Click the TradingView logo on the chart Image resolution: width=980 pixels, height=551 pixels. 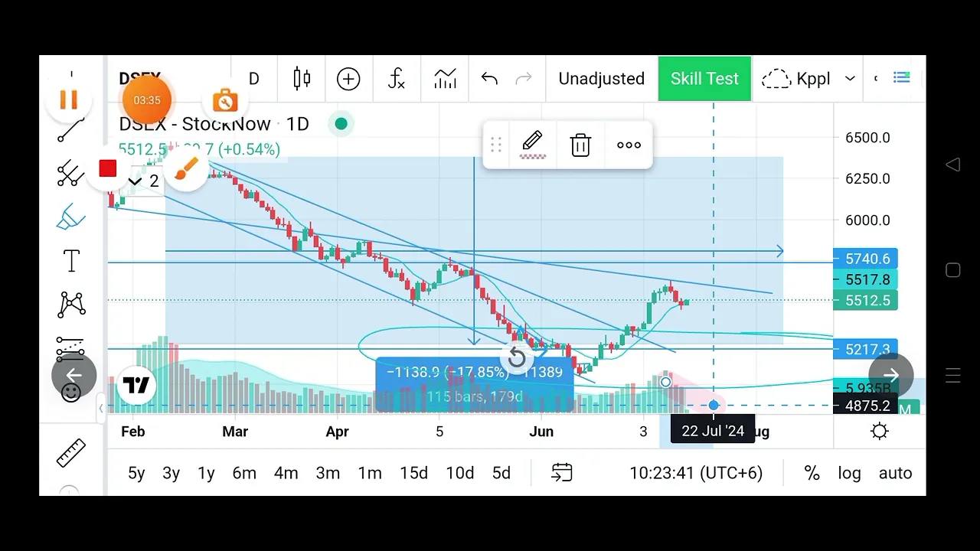pyautogui.click(x=136, y=385)
